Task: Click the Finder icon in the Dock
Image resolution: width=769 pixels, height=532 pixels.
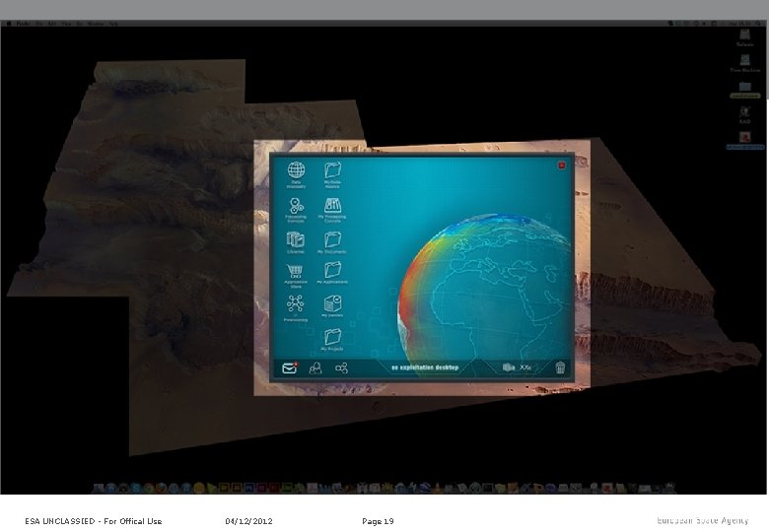Action: [98, 488]
